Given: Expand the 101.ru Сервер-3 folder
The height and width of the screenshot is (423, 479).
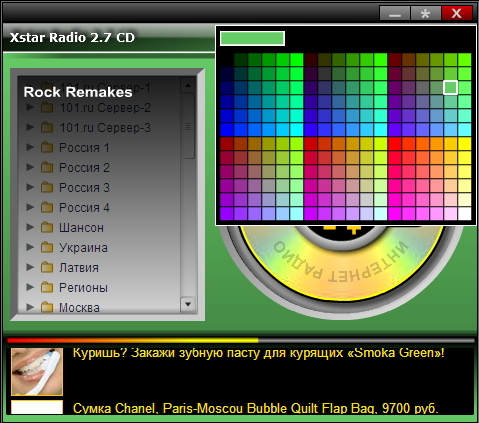Looking at the screenshot, I should tap(30, 127).
